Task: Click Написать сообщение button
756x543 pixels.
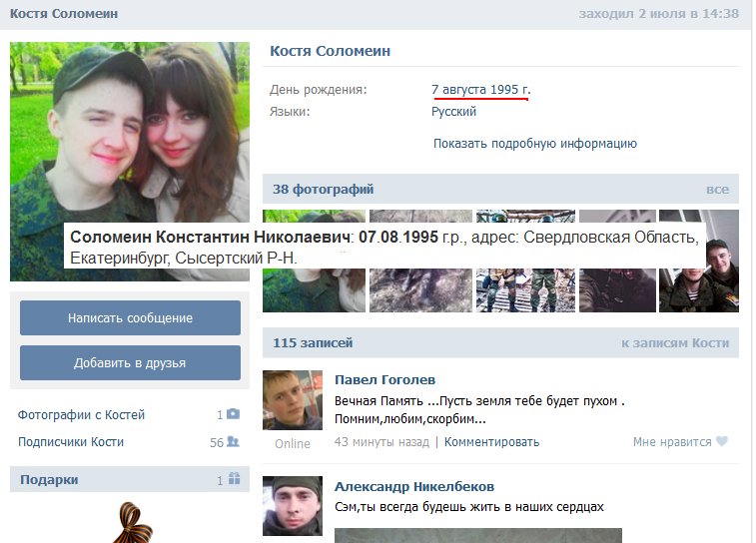Action: click(x=130, y=318)
